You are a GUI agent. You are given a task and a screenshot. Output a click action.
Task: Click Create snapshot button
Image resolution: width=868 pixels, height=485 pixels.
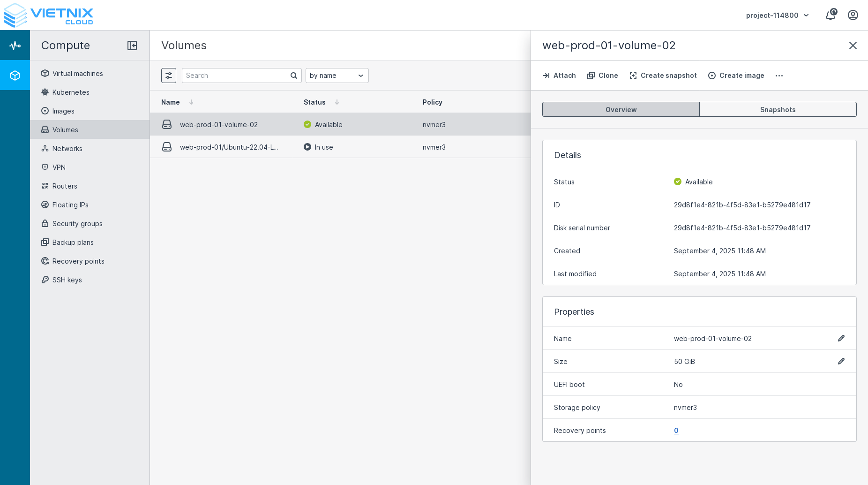[x=663, y=76]
